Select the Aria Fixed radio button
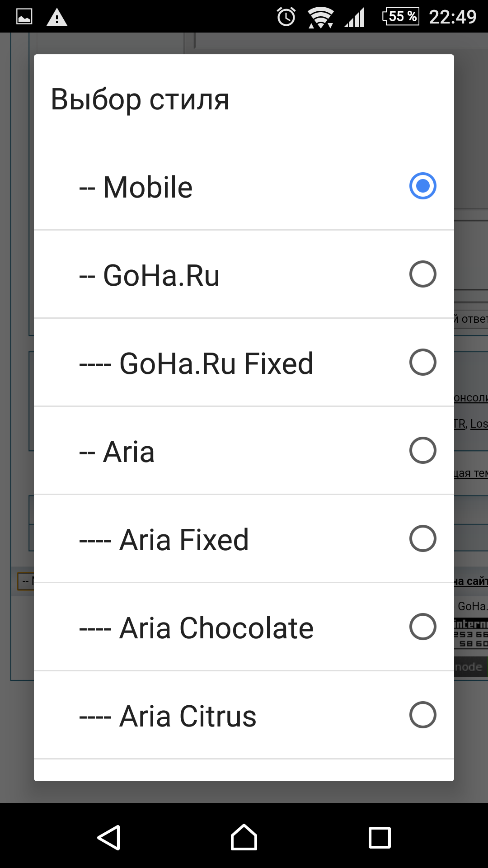The height and width of the screenshot is (868, 488). click(x=422, y=538)
